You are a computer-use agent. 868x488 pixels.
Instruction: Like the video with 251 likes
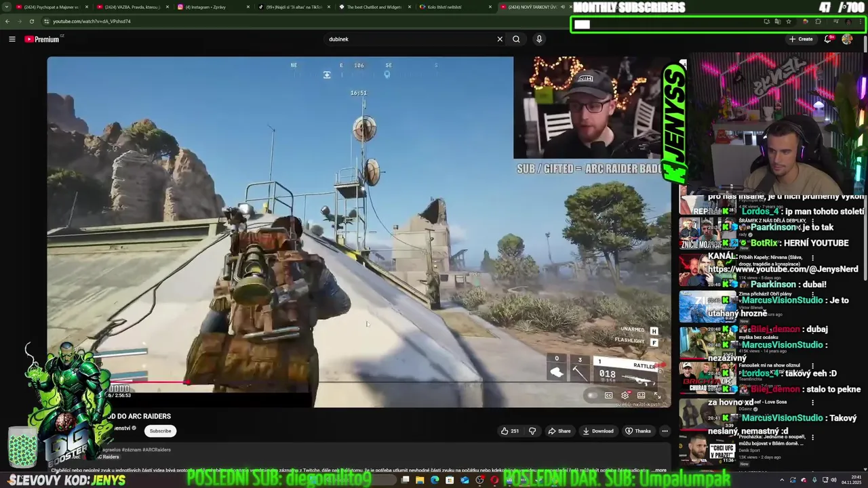click(510, 431)
